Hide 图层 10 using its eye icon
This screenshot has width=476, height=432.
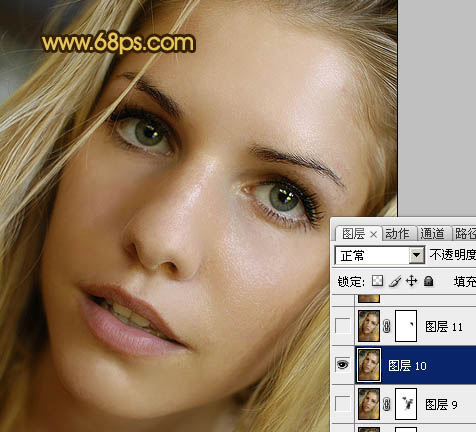[x=342, y=365]
